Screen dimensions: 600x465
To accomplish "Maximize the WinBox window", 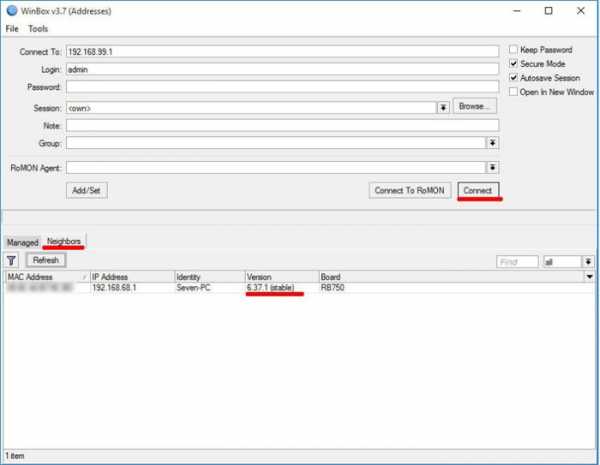I will coord(548,11).
